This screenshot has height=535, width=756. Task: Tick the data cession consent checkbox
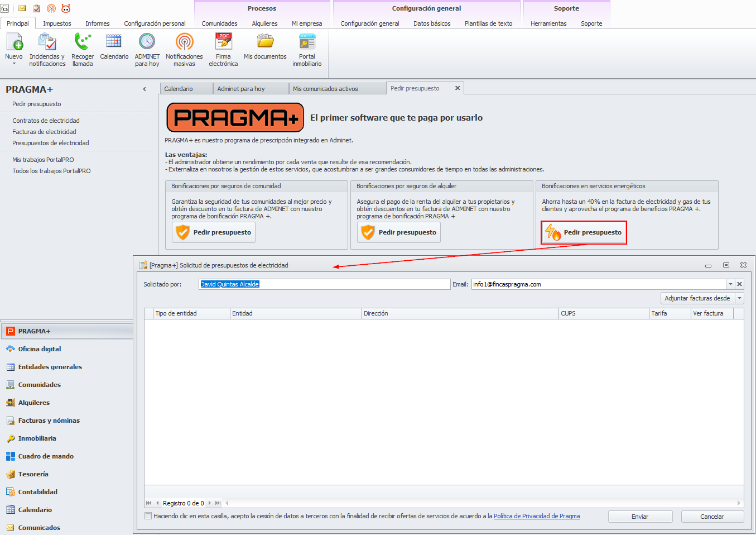[148, 516]
